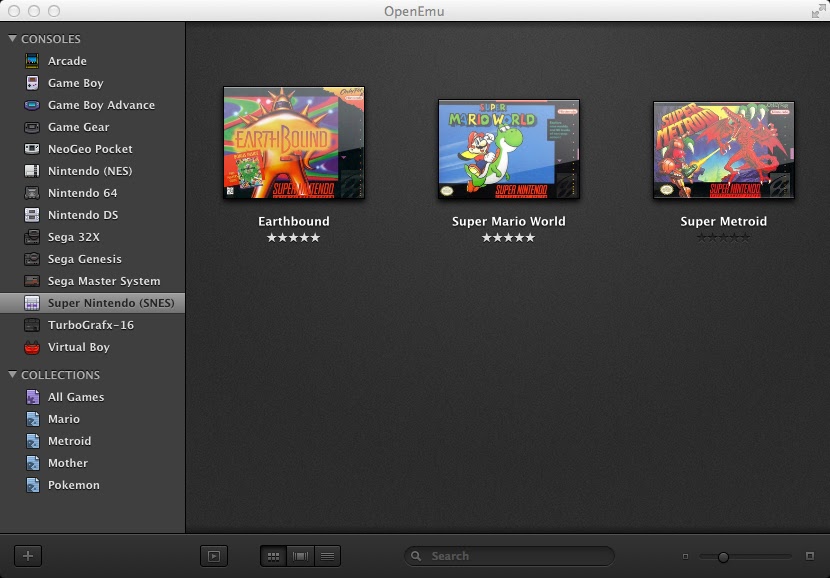
Task: Select the Super Mario World box art
Action: tap(509, 149)
